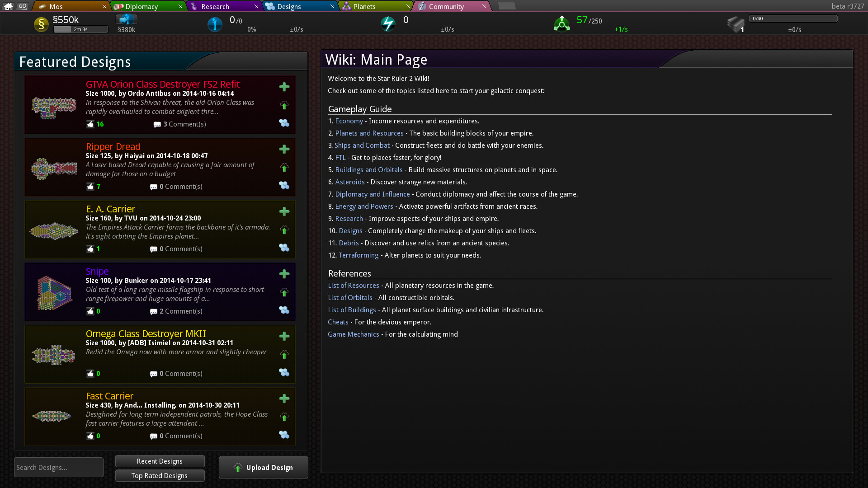This screenshot has width=868, height=488.
Task: Click the budget cycle progress bar
Action: pyautogui.click(x=80, y=30)
